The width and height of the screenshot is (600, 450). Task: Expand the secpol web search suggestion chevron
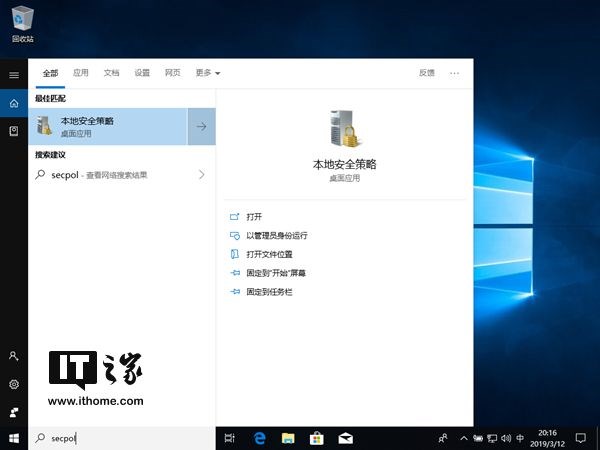pos(202,175)
